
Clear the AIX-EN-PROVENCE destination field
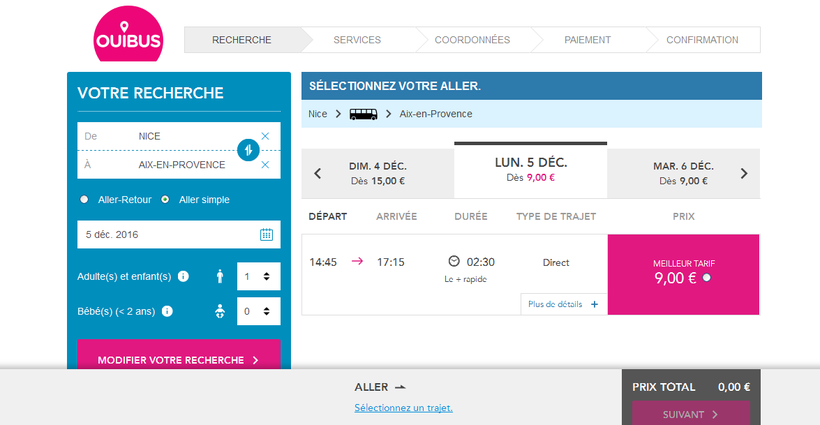click(x=265, y=165)
